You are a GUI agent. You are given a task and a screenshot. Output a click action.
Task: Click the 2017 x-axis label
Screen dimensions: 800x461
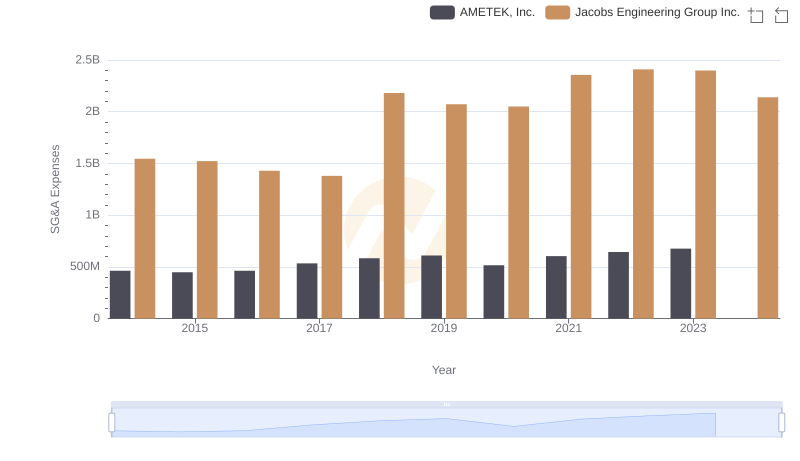[319, 328]
